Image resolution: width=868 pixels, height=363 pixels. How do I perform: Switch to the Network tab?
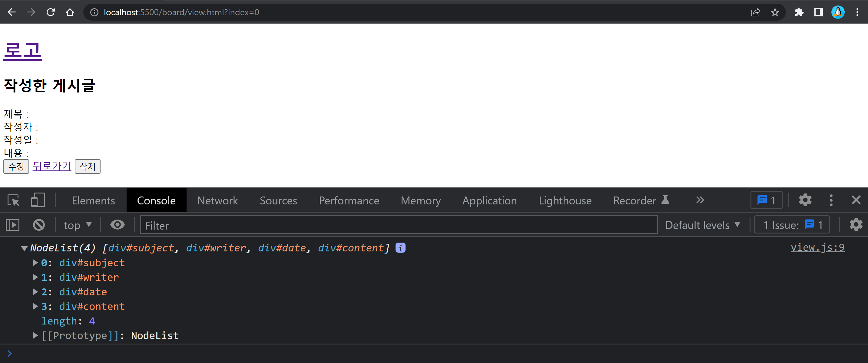point(217,200)
